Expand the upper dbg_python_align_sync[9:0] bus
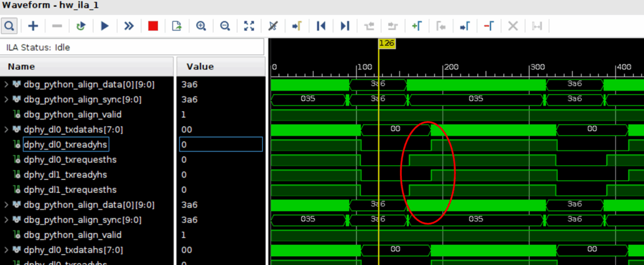The width and height of the screenshot is (644, 265). (6, 100)
